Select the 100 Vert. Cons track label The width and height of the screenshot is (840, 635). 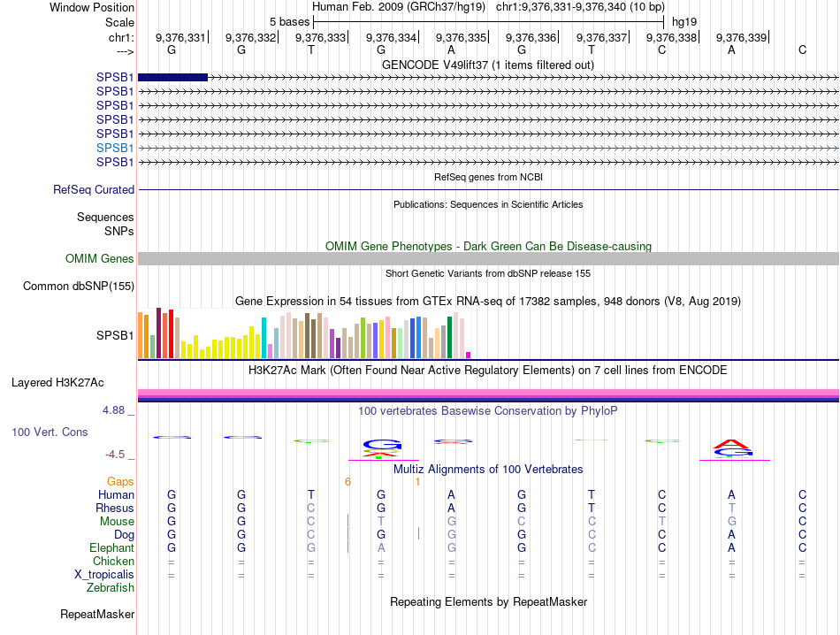tap(50, 432)
